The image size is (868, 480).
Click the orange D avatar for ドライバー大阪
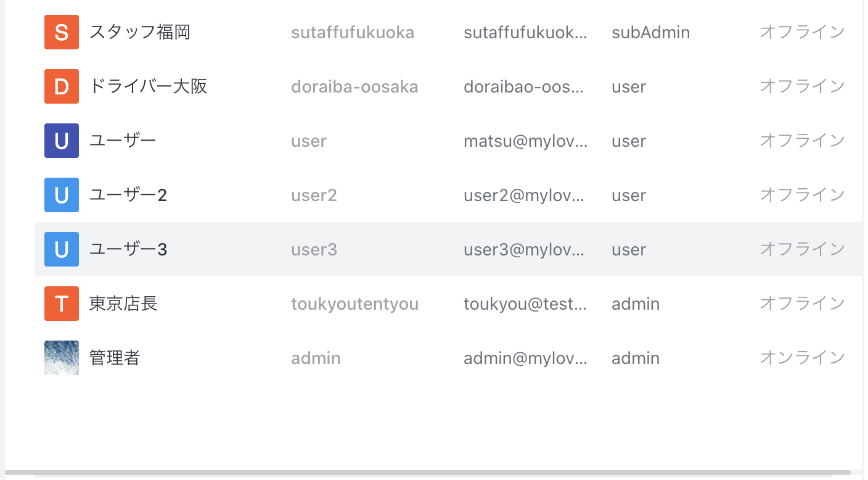pyautogui.click(x=62, y=86)
